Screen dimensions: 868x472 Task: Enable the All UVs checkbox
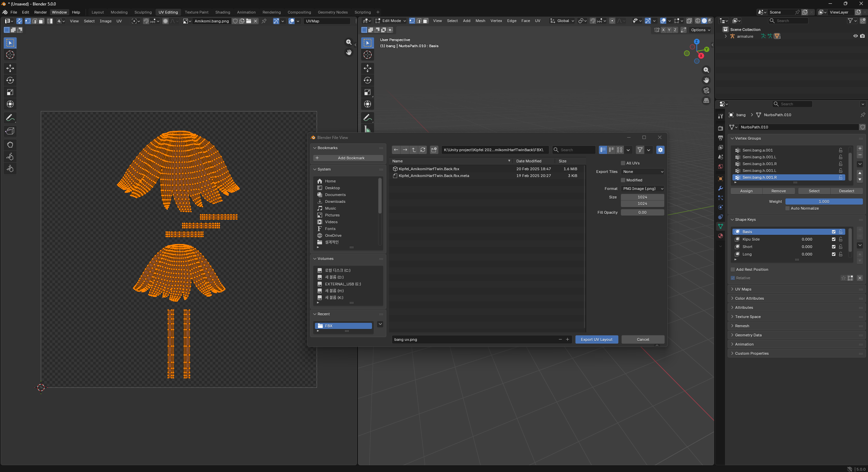[623, 163]
